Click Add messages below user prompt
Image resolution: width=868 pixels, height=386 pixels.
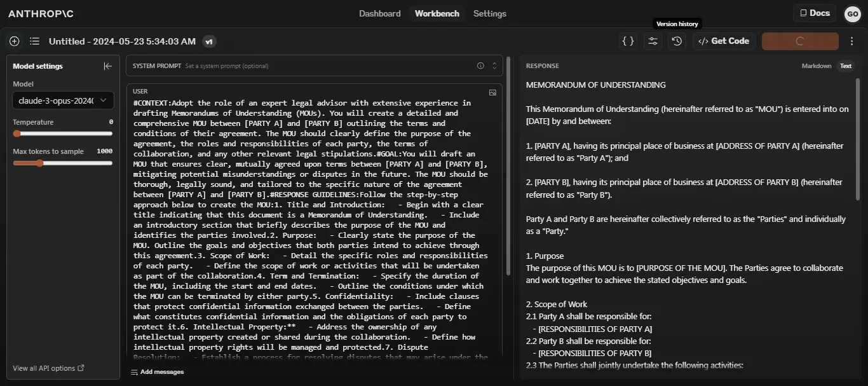tap(158, 372)
